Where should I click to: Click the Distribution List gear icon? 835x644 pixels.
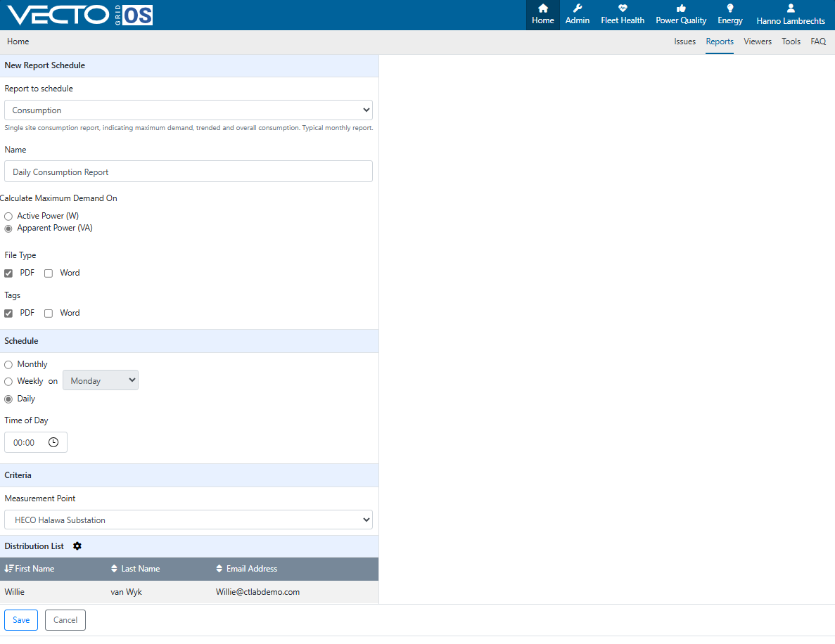click(x=77, y=546)
